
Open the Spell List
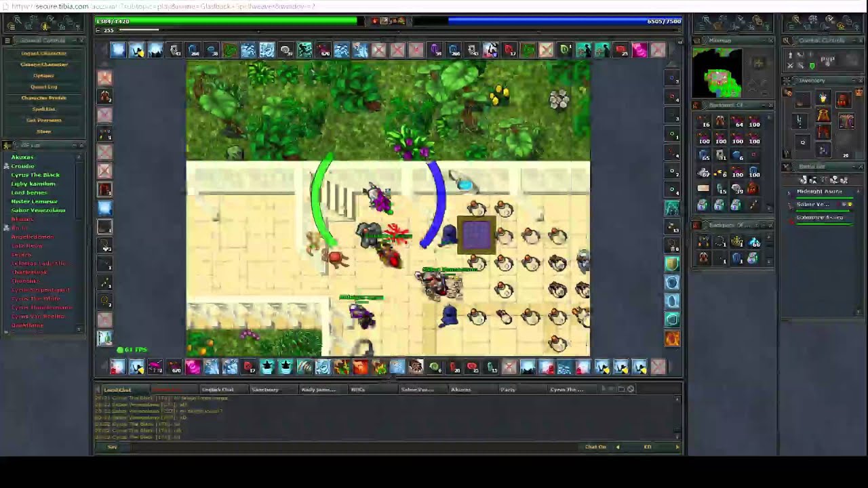pos(43,109)
